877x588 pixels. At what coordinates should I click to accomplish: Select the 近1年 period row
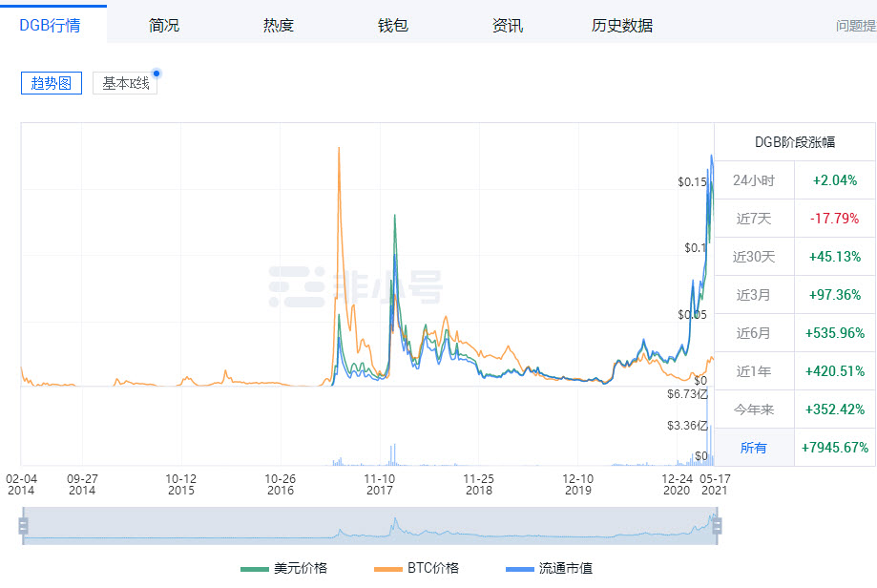tap(795, 371)
